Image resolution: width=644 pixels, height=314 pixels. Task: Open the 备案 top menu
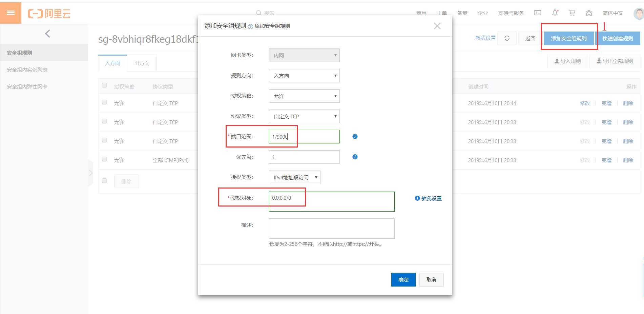[x=462, y=13]
